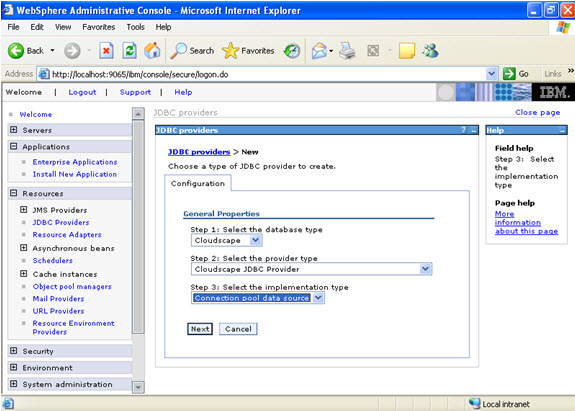Expand the System administration section
Screen dimensions: 575x411
tap(14, 384)
